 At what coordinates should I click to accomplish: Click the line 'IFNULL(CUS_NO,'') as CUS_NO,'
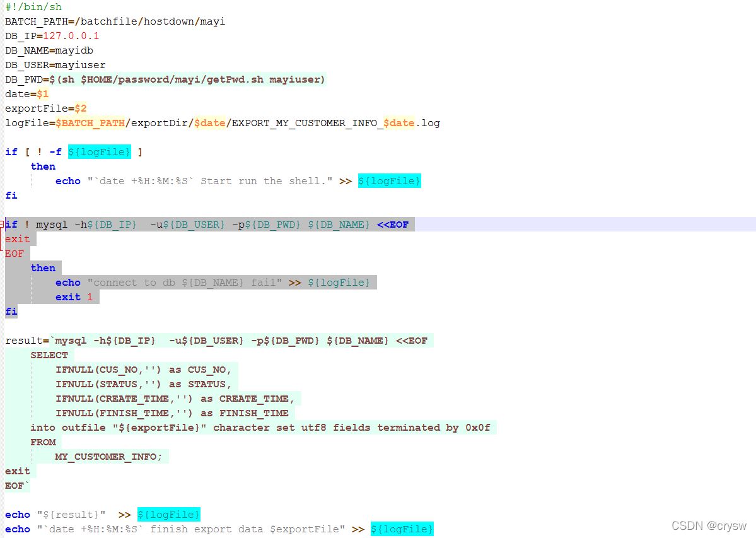(143, 369)
